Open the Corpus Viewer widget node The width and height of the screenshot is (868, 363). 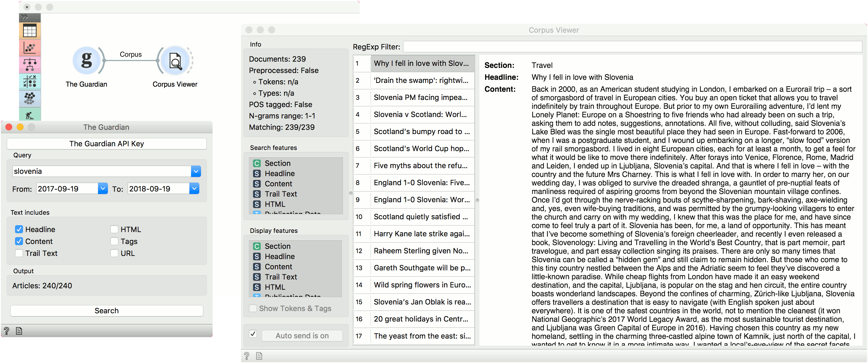click(175, 61)
